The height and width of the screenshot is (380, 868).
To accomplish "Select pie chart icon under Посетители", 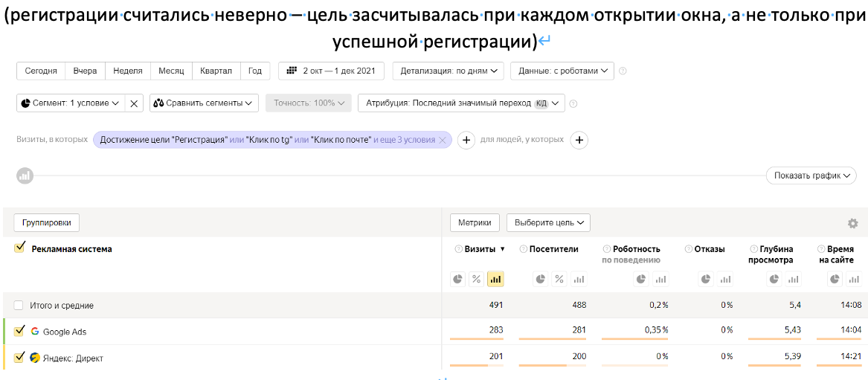I will 541,280.
